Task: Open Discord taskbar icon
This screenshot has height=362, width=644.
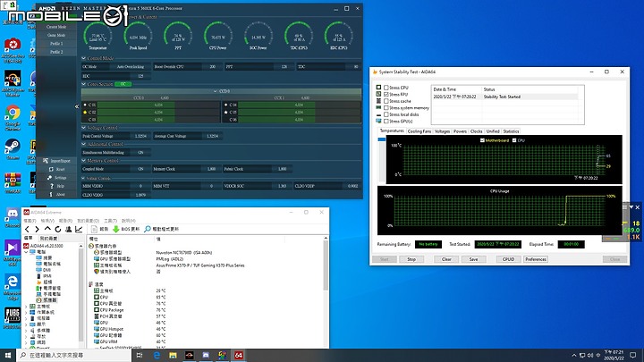Action: click(206, 355)
